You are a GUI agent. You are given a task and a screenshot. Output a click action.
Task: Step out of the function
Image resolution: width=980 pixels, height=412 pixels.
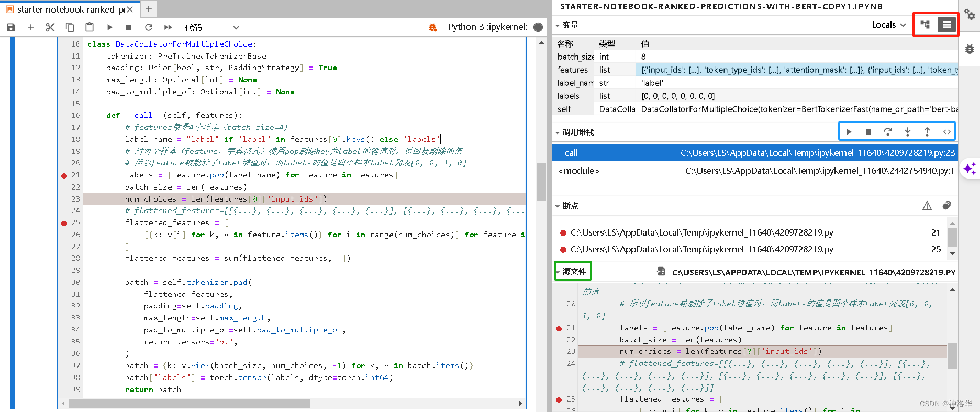[x=927, y=132]
